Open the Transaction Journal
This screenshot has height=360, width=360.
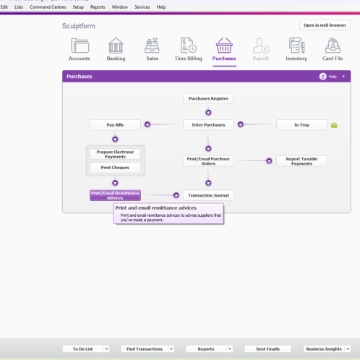208,195
